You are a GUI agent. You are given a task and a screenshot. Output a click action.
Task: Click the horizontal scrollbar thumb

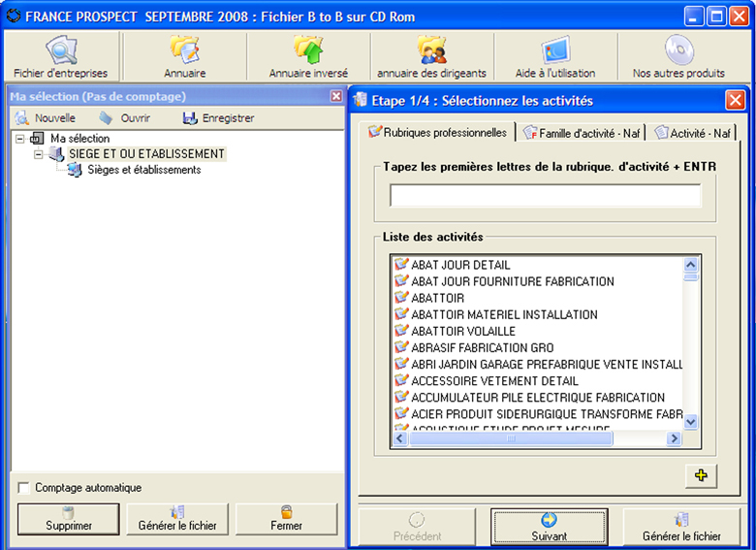pyautogui.click(x=511, y=438)
